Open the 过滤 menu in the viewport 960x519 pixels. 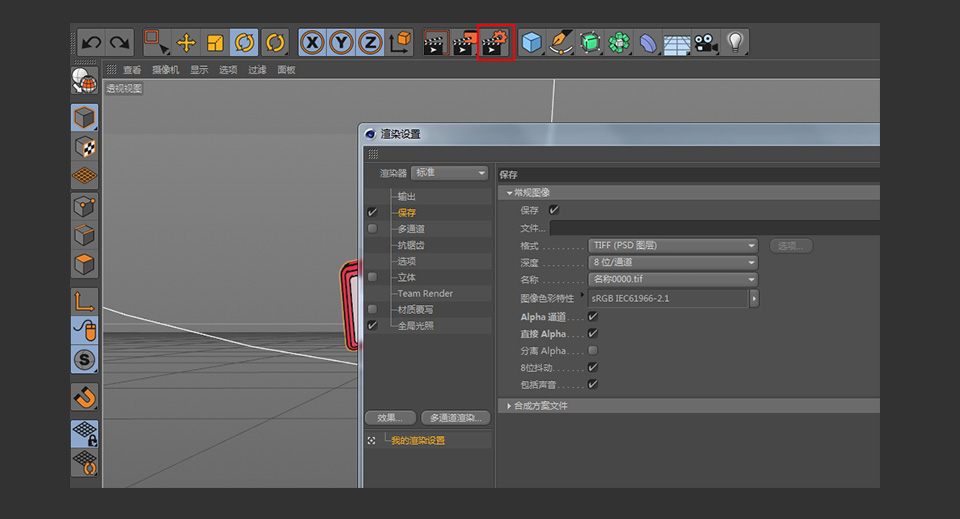pyautogui.click(x=257, y=70)
